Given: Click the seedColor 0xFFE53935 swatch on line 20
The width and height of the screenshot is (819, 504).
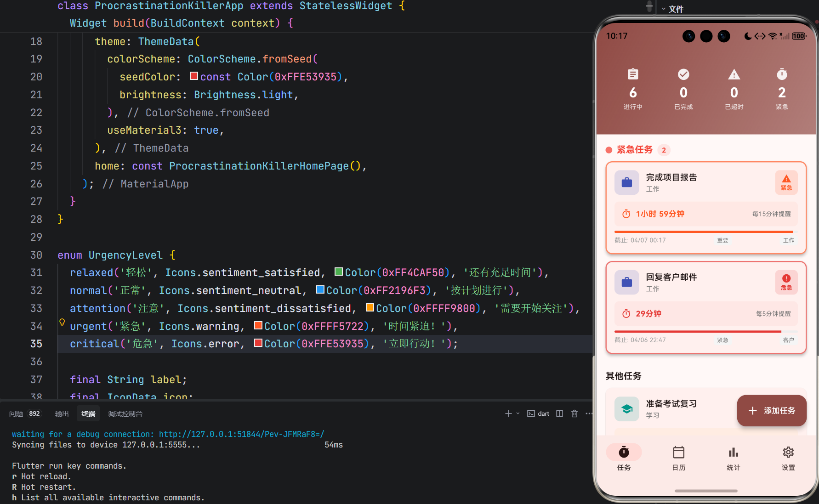Looking at the screenshot, I should click(194, 76).
